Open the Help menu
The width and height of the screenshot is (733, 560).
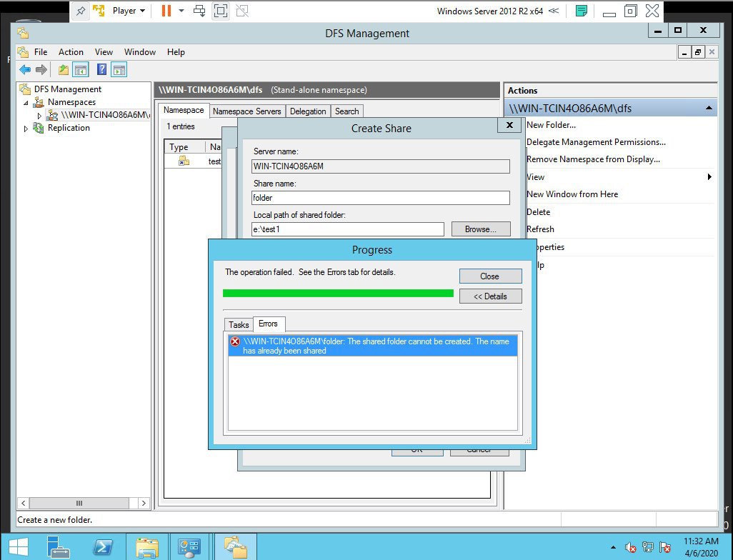(x=176, y=52)
